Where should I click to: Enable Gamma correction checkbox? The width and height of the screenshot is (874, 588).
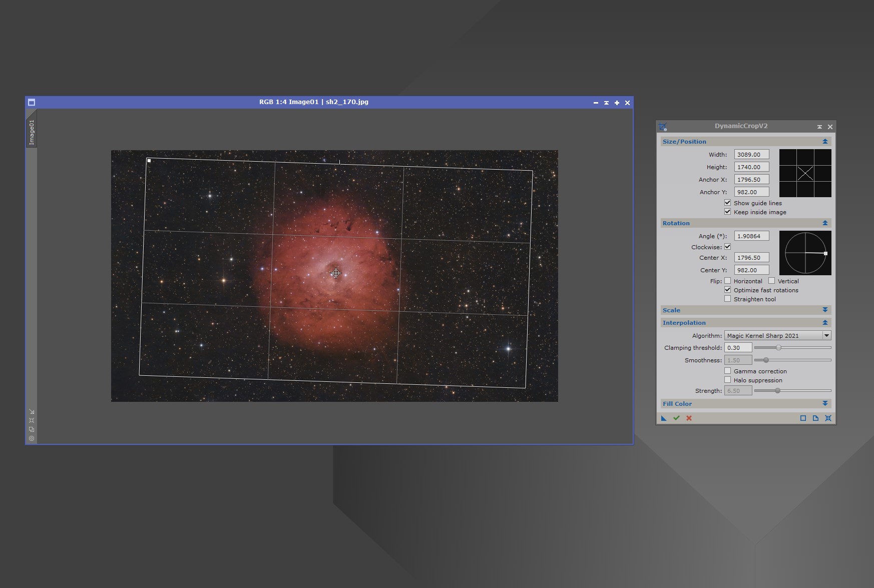727,371
